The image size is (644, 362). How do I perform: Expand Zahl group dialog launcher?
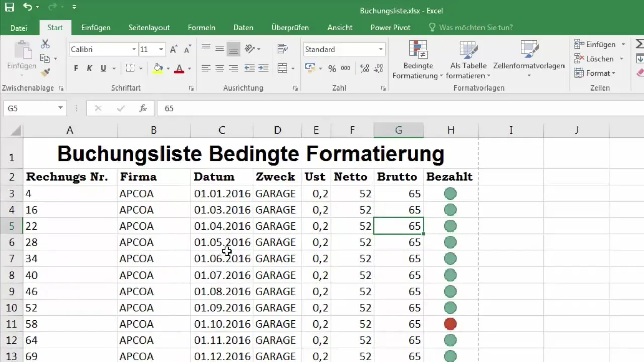coord(383,88)
